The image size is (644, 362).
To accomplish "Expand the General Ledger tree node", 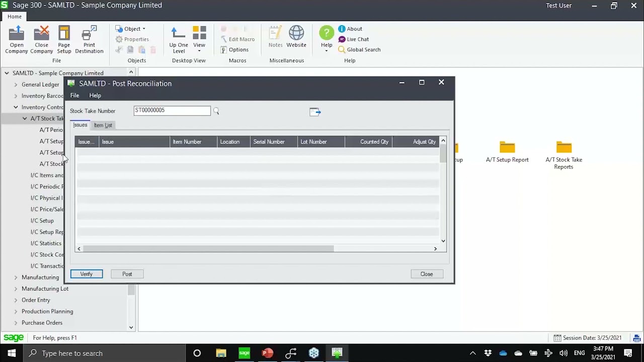I will (16, 84).
